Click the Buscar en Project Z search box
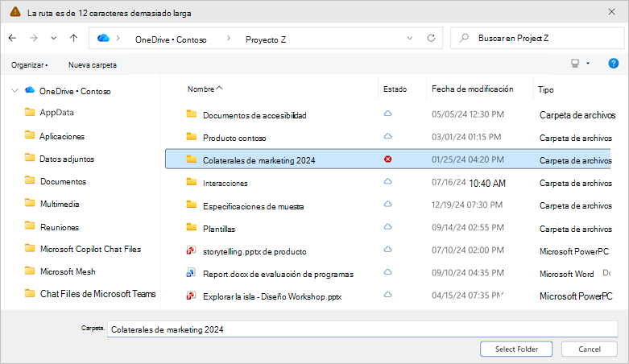 pyautogui.click(x=537, y=38)
